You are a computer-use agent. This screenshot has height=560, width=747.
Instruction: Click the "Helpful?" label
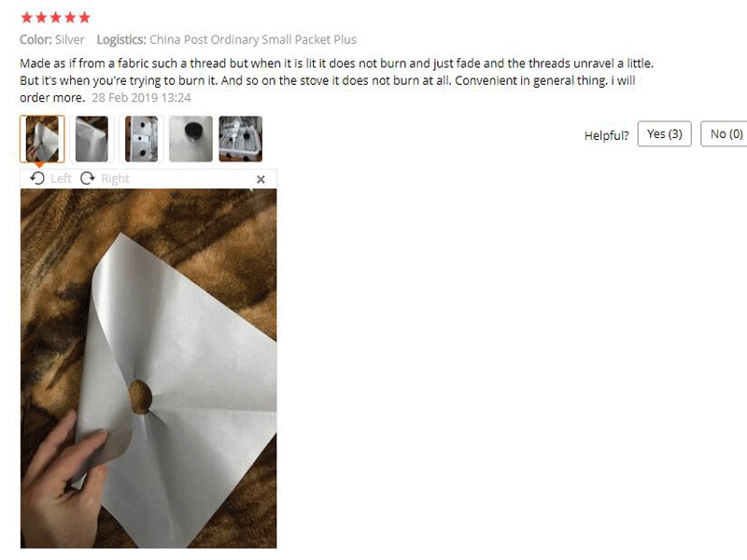(x=606, y=135)
